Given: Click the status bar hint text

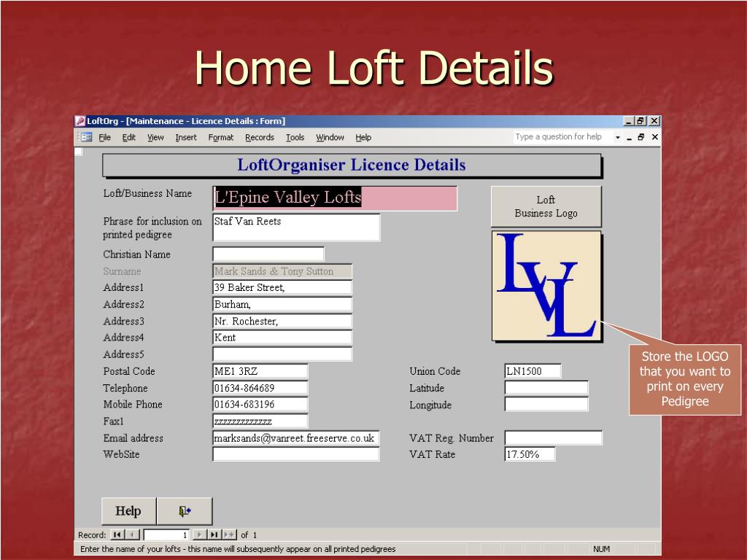Looking at the screenshot, I should [238, 549].
